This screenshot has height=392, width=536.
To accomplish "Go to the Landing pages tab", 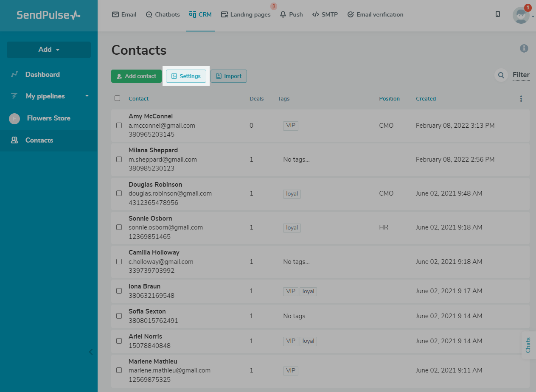I will pos(246,14).
